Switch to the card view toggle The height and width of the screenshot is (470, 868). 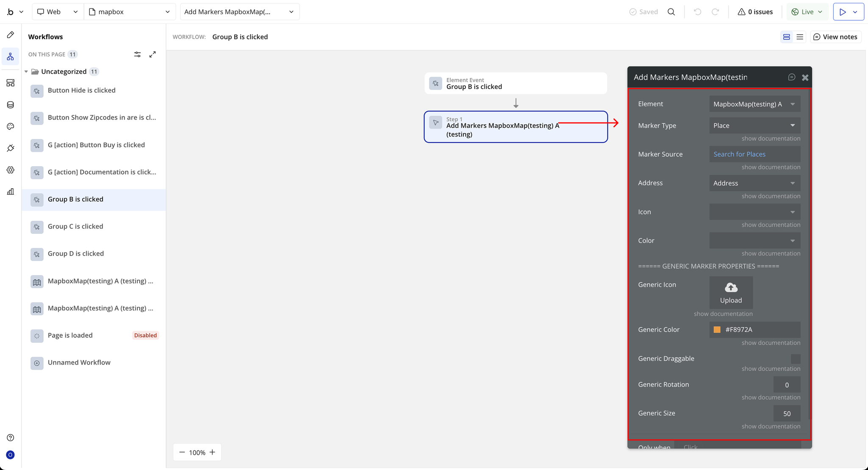coord(787,37)
